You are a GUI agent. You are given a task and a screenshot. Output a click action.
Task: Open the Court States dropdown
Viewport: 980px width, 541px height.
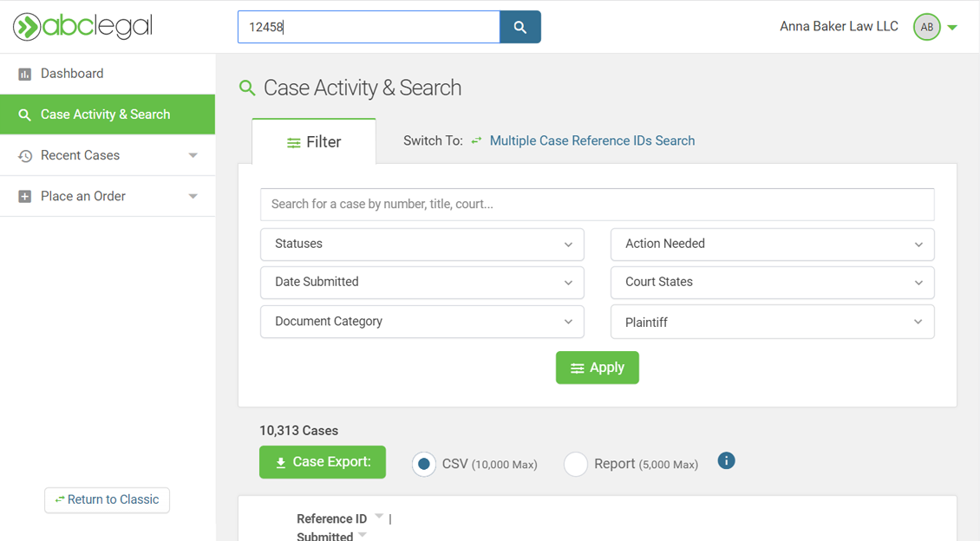pos(772,283)
